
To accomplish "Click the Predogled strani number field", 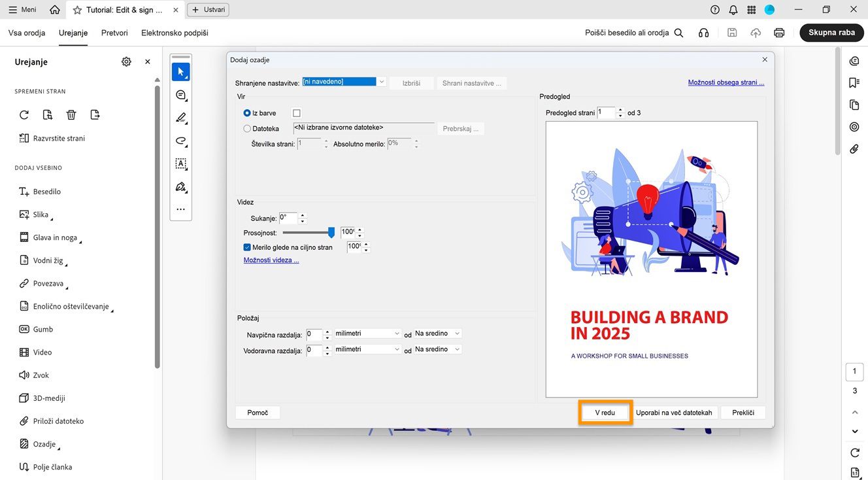I will pos(607,112).
